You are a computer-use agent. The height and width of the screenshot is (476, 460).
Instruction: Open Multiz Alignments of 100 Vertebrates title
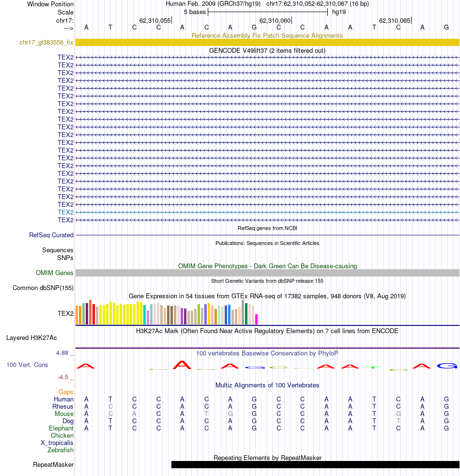267,385
